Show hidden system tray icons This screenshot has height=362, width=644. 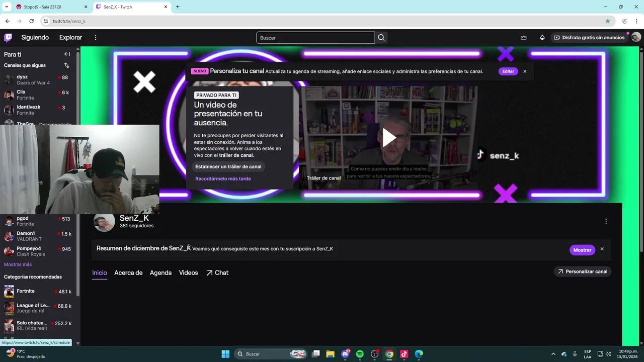[553, 354]
